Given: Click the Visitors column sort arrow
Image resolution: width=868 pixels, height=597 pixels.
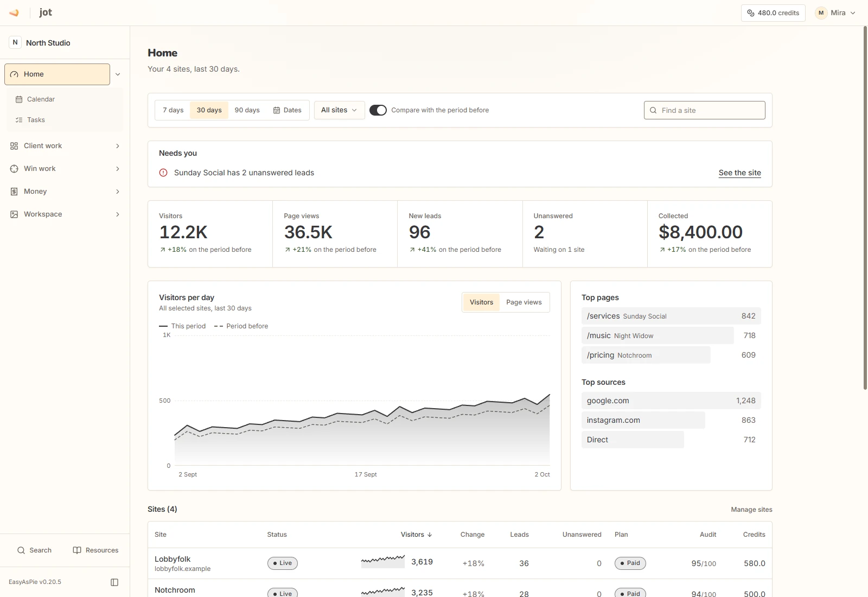Looking at the screenshot, I should (430, 535).
